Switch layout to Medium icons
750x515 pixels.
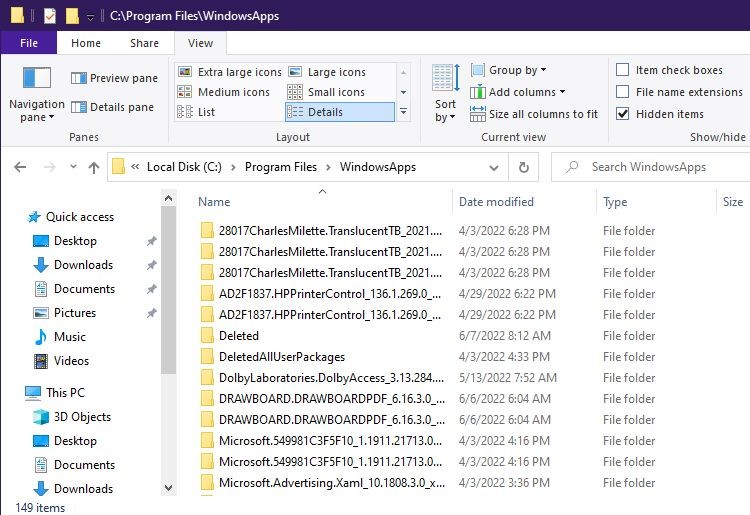point(224,92)
